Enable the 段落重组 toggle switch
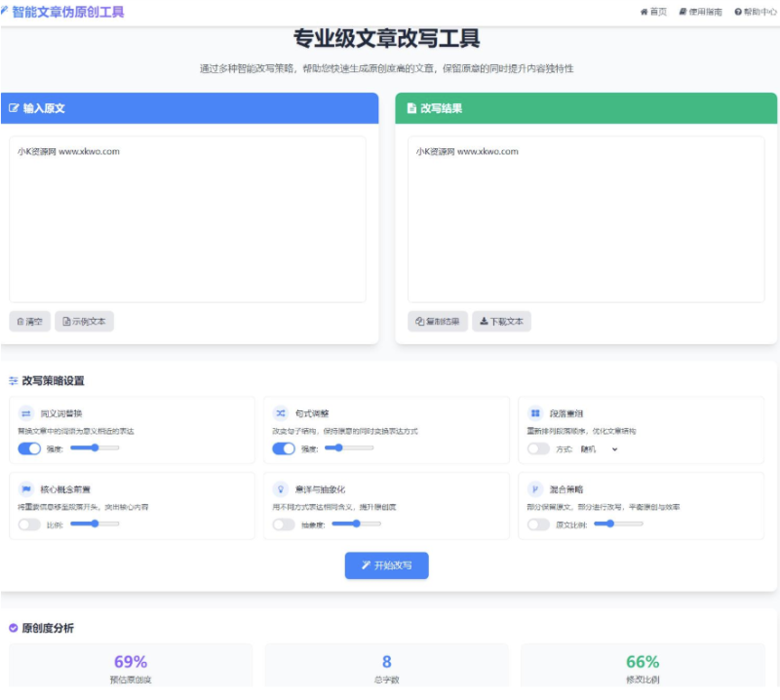 (x=538, y=448)
